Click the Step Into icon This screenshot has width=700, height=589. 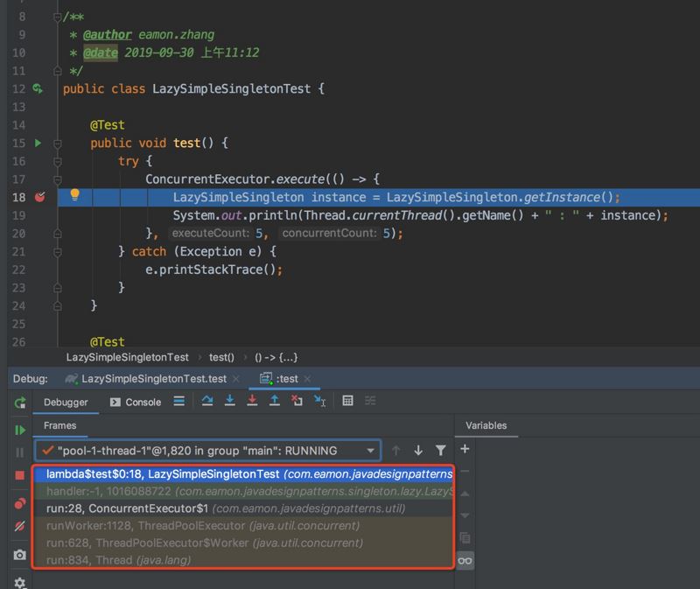point(230,402)
